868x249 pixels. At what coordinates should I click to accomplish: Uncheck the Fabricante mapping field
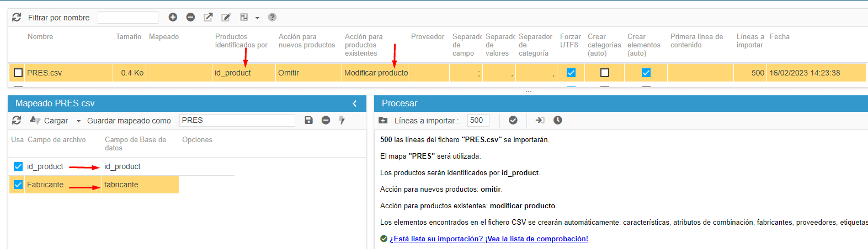tap(18, 185)
